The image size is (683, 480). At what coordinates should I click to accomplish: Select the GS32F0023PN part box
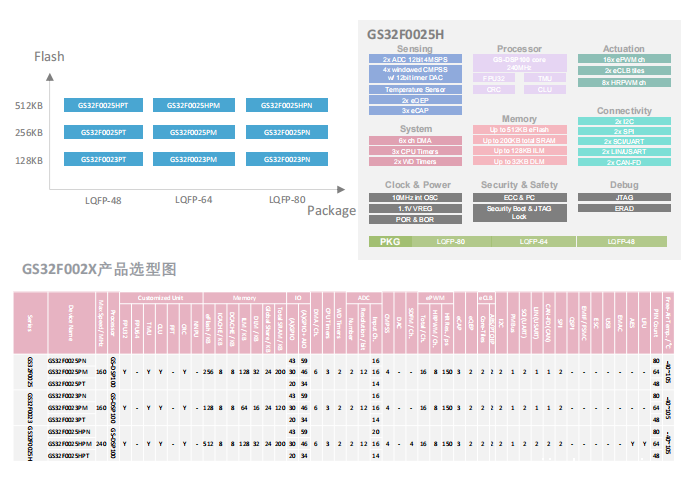[x=287, y=159]
